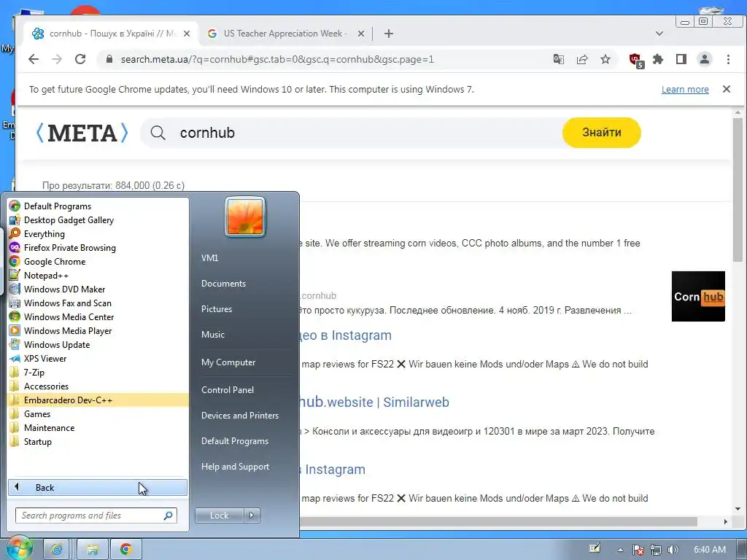Viewport: 747px width, 560px height.
Task: Open Windows Update
Action: click(x=98, y=344)
